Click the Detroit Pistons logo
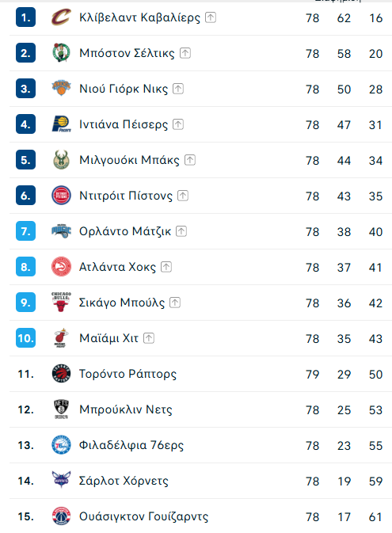Image resolution: width=392 pixels, height=533 pixels. pos(61,196)
